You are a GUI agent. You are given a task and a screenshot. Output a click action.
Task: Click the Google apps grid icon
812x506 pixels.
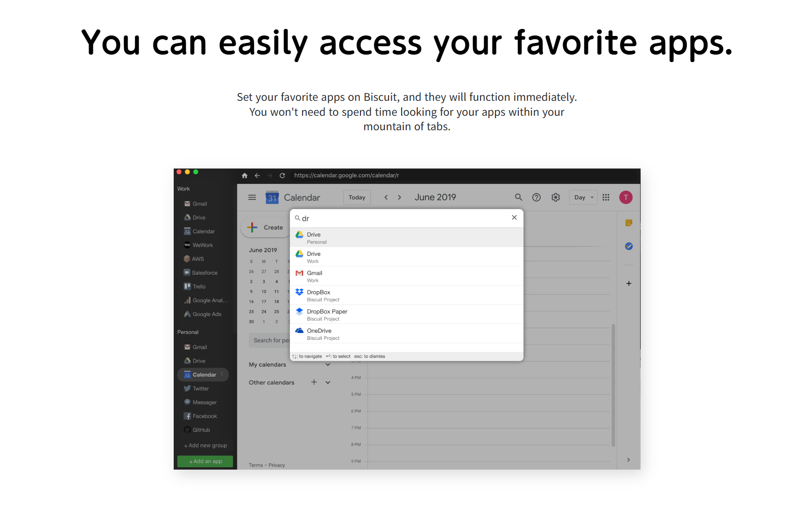click(606, 197)
